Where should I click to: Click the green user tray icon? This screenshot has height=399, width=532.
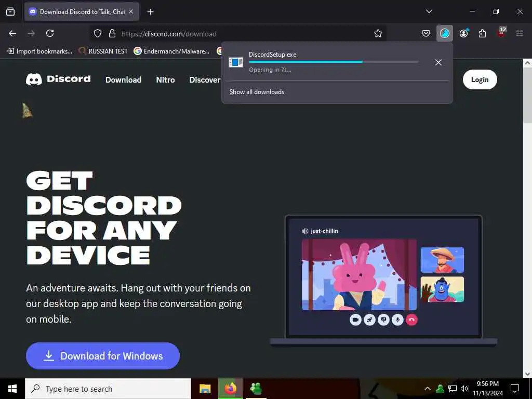(x=440, y=389)
